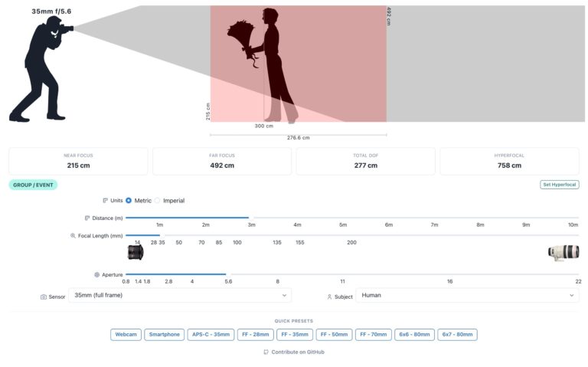Image resolution: width=588 pixels, height=367 pixels.
Task: Click the 50 focal length label
Action: (179, 242)
